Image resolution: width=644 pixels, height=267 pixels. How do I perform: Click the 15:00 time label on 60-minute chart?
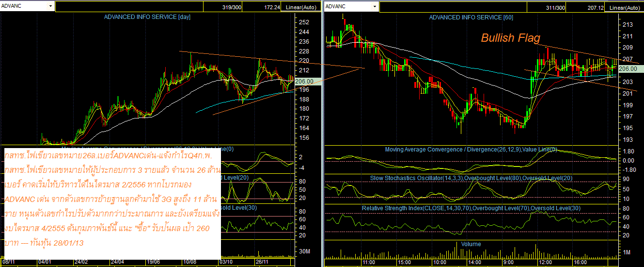pyautogui.click(x=404, y=262)
